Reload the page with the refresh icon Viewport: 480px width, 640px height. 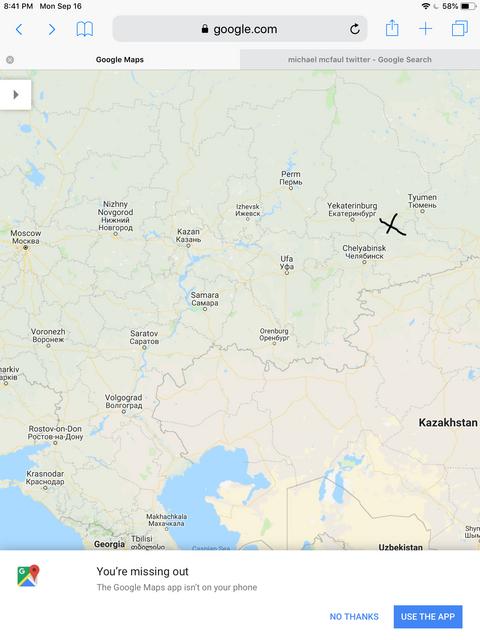tap(355, 29)
